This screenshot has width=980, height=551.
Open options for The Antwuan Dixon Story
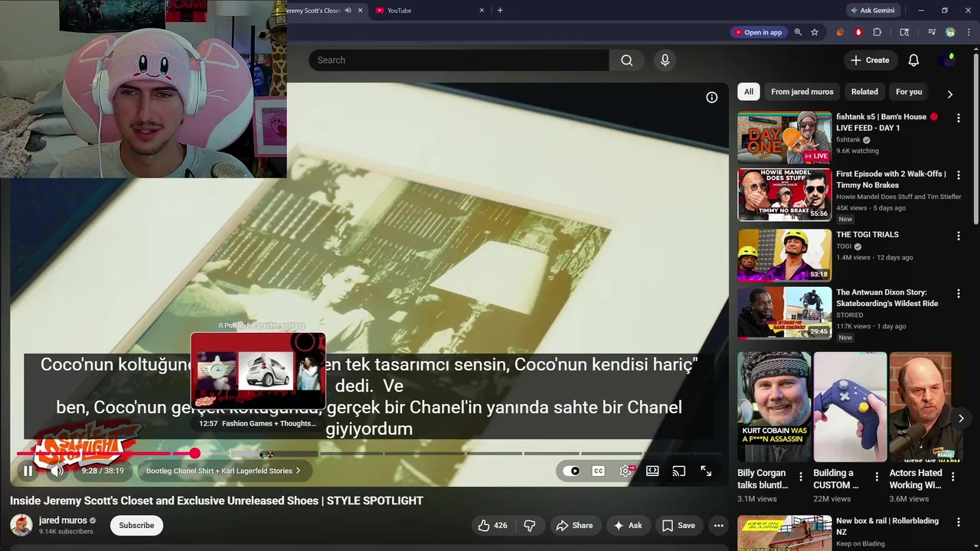click(958, 293)
